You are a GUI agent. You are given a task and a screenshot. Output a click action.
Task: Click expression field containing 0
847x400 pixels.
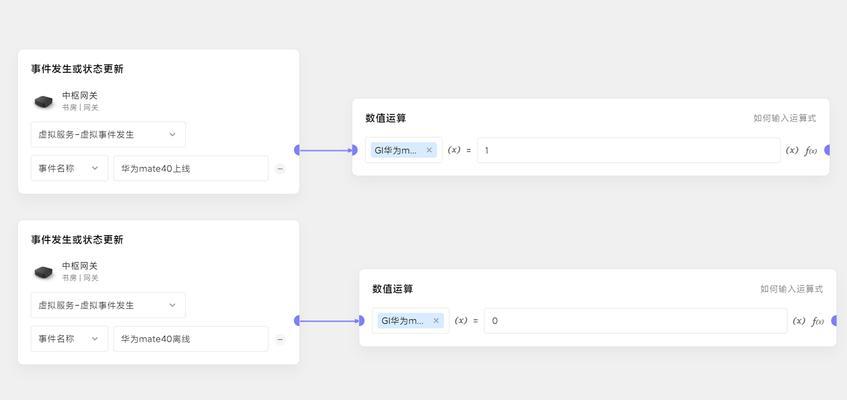tap(635, 321)
